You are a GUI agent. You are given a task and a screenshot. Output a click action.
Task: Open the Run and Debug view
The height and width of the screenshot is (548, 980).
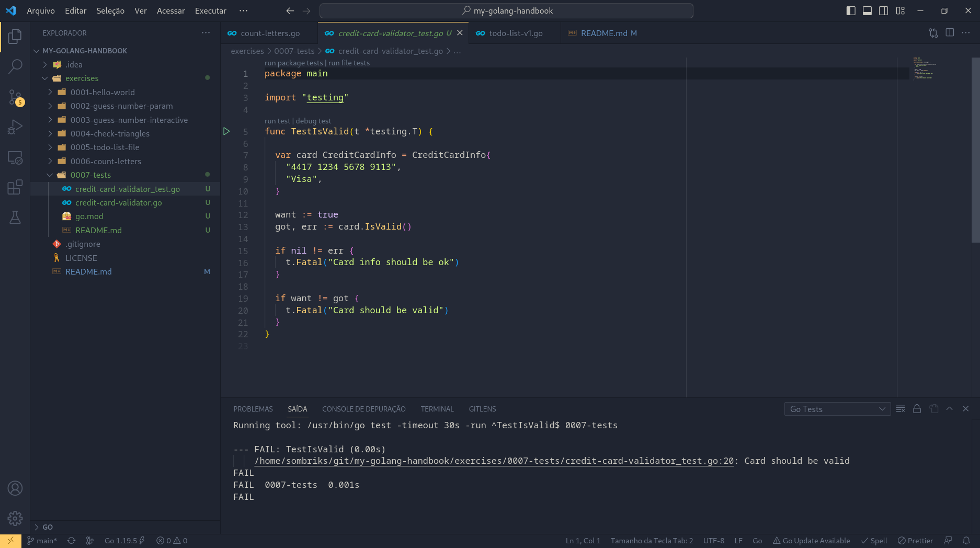[15, 126]
